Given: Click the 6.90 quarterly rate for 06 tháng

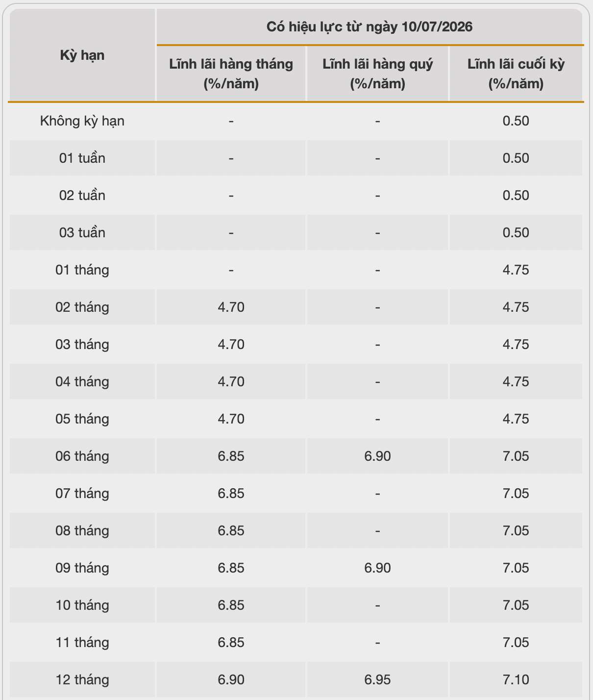Looking at the screenshot, I should point(377,456).
